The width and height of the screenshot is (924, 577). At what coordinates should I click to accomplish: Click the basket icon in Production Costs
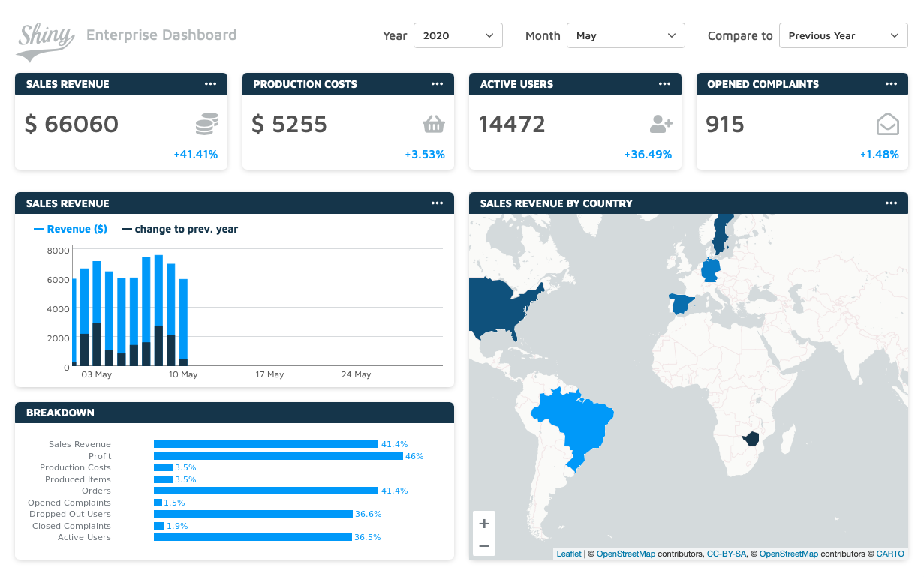434,124
